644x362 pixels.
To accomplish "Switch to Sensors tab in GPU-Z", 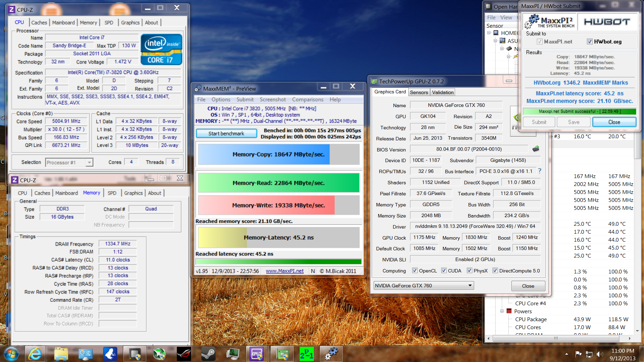I will tap(419, 92).
